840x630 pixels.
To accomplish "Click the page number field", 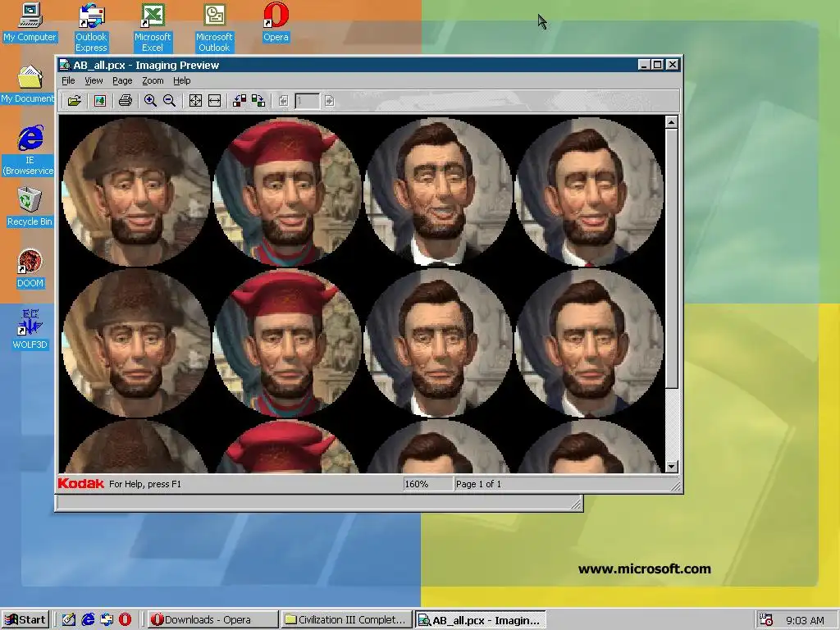I will tap(307, 101).
